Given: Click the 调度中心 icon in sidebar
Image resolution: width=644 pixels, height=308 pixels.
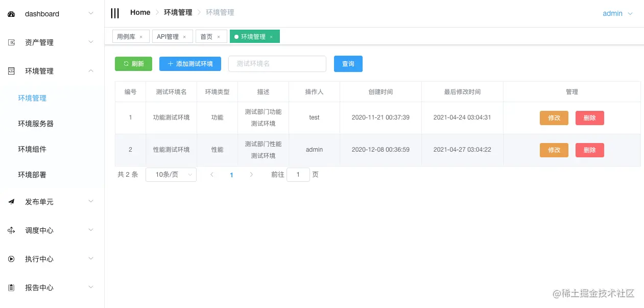Looking at the screenshot, I should (x=11, y=230).
